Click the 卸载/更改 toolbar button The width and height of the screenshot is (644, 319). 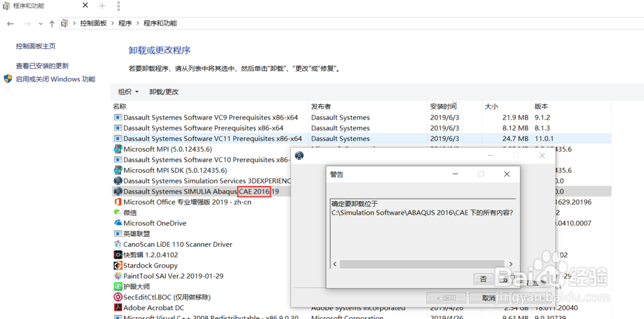(164, 92)
